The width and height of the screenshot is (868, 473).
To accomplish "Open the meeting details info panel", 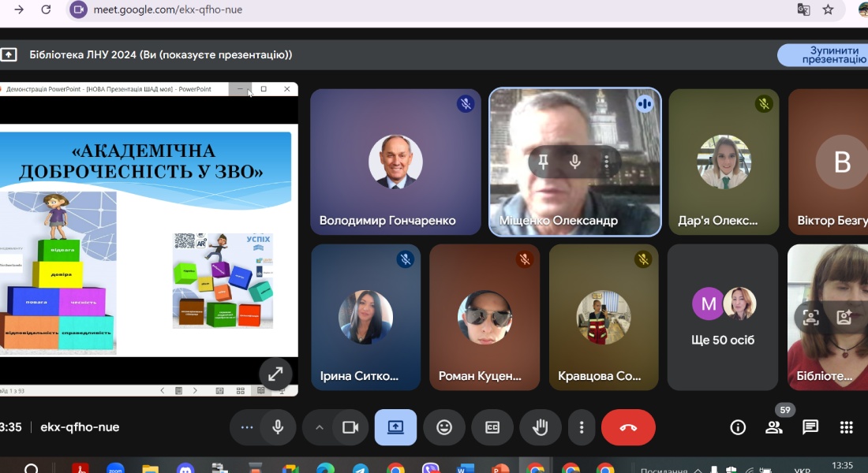I will click(x=738, y=427).
